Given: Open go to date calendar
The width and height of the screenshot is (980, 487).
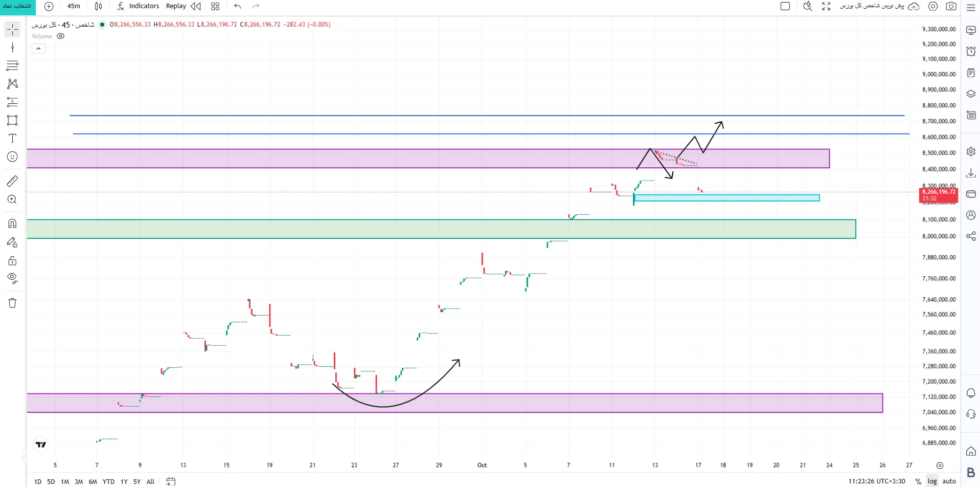Looking at the screenshot, I should coord(171,481).
